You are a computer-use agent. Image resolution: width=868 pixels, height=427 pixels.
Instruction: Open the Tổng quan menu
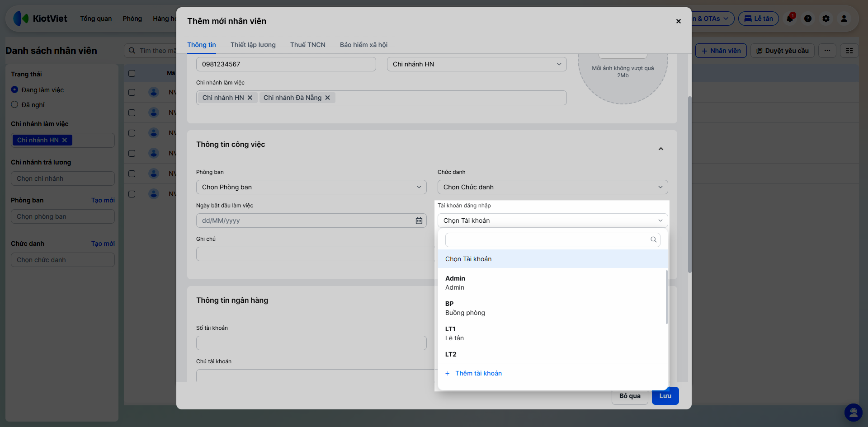(x=96, y=19)
